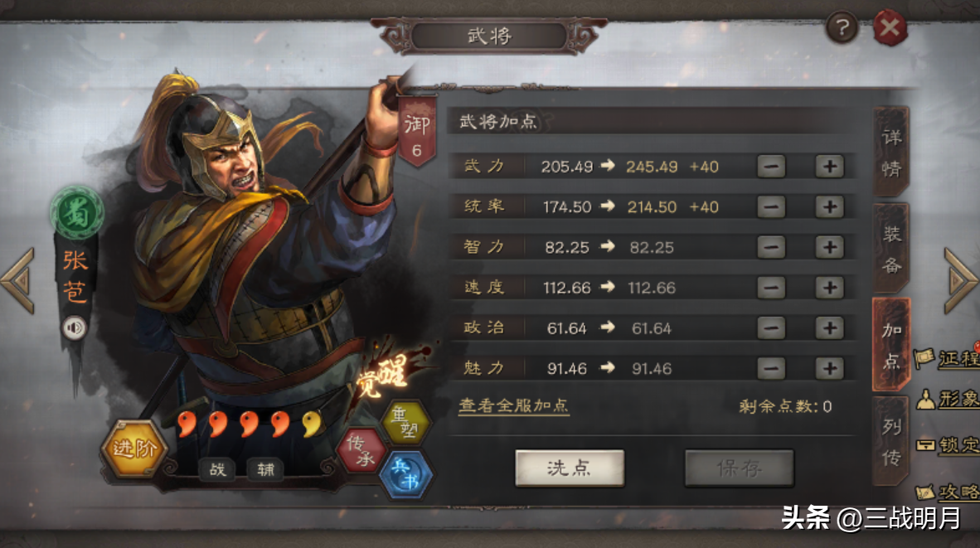Increase 武力 with the plus button
Image resolution: width=980 pixels, height=548 pixels.
point(829,166)
